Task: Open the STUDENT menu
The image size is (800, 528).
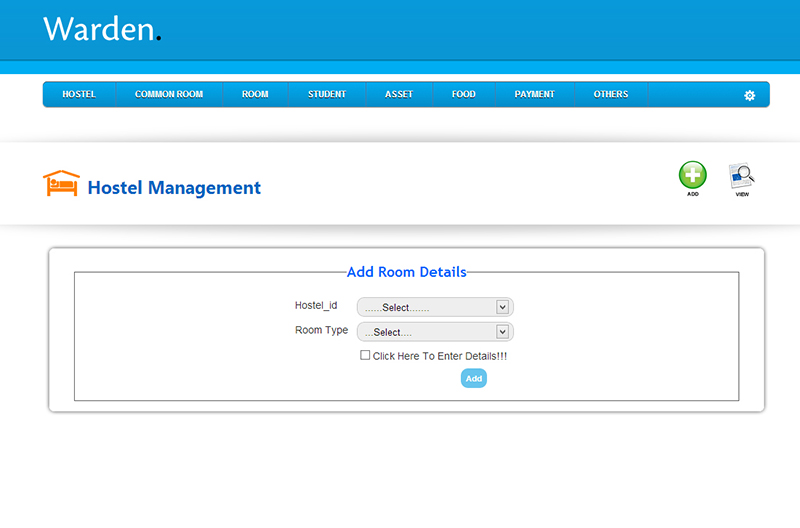Action: (x=327, y=94)
